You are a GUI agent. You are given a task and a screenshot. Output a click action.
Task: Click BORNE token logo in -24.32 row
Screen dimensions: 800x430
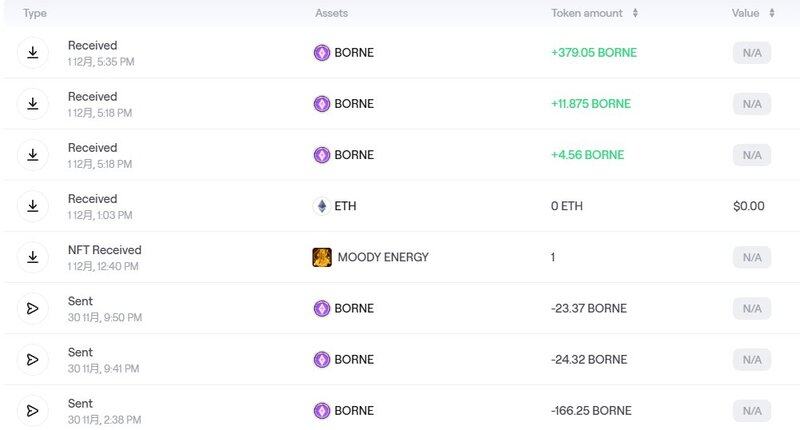pos(322,359)
